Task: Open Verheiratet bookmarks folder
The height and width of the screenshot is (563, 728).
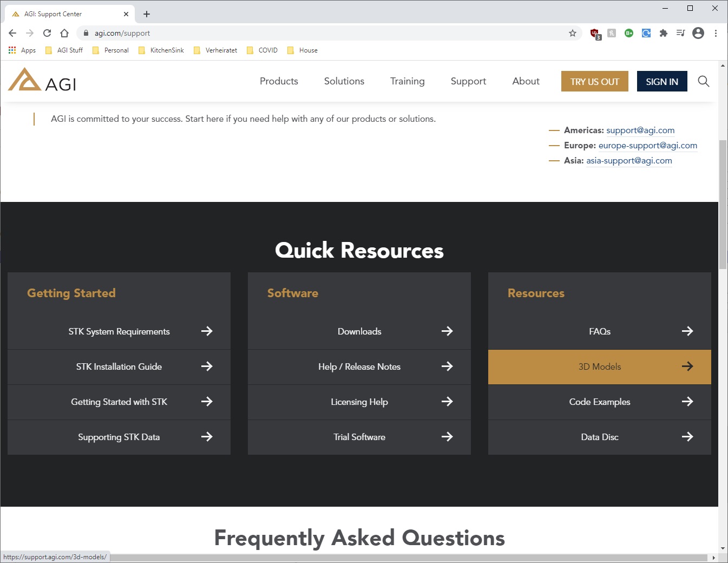Action: pos(215,50)
